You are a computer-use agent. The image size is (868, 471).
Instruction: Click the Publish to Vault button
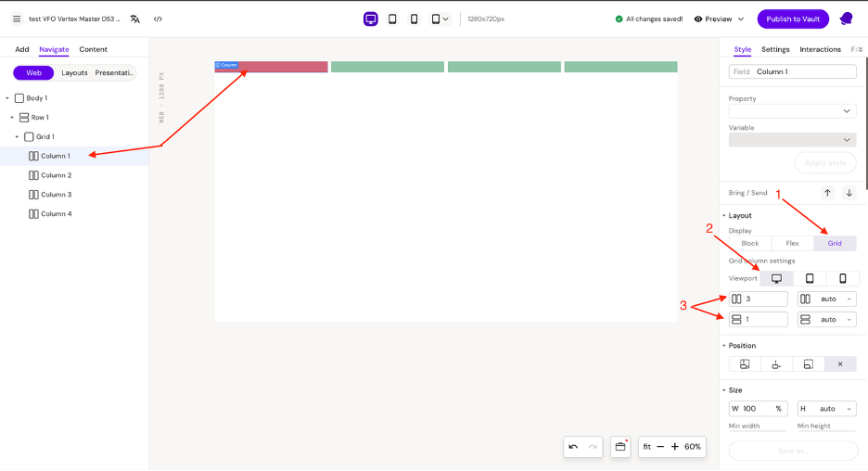(793, 19)
